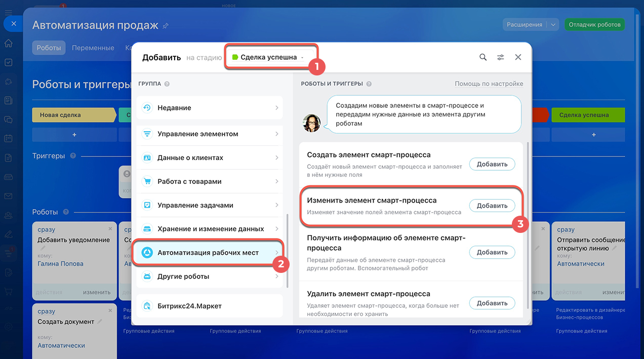Click the clock icon beside Недавние
Screen dimensions: 644x359
click(x=147, y=108)
